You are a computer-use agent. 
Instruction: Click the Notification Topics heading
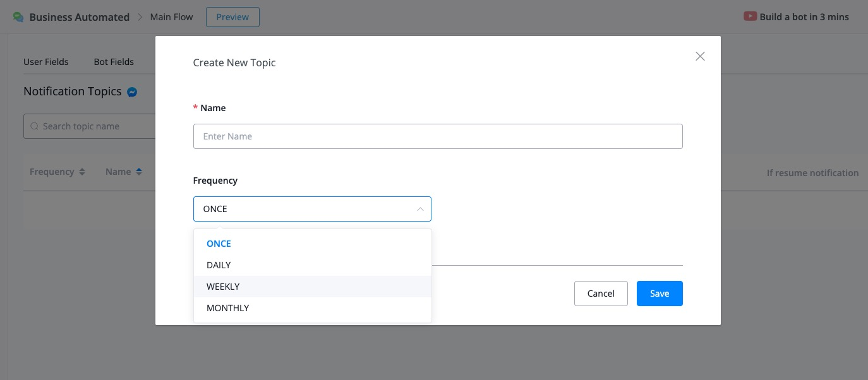click(x=72, y=92)
